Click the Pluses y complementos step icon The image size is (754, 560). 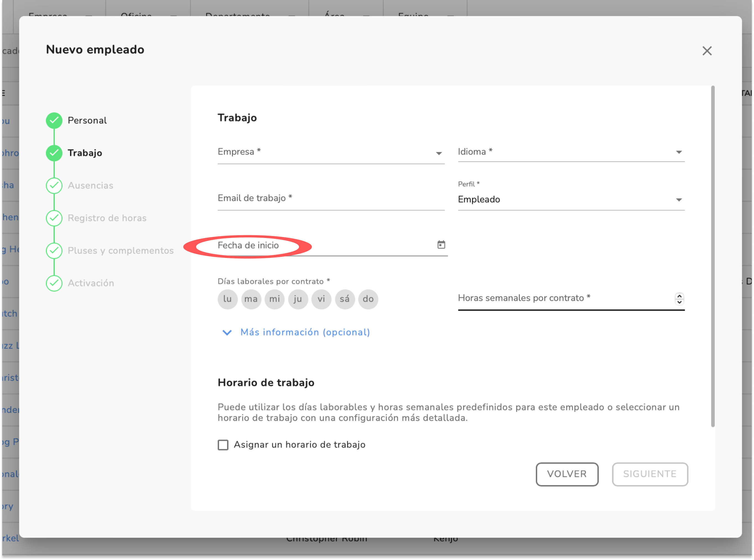pos(54,250)
